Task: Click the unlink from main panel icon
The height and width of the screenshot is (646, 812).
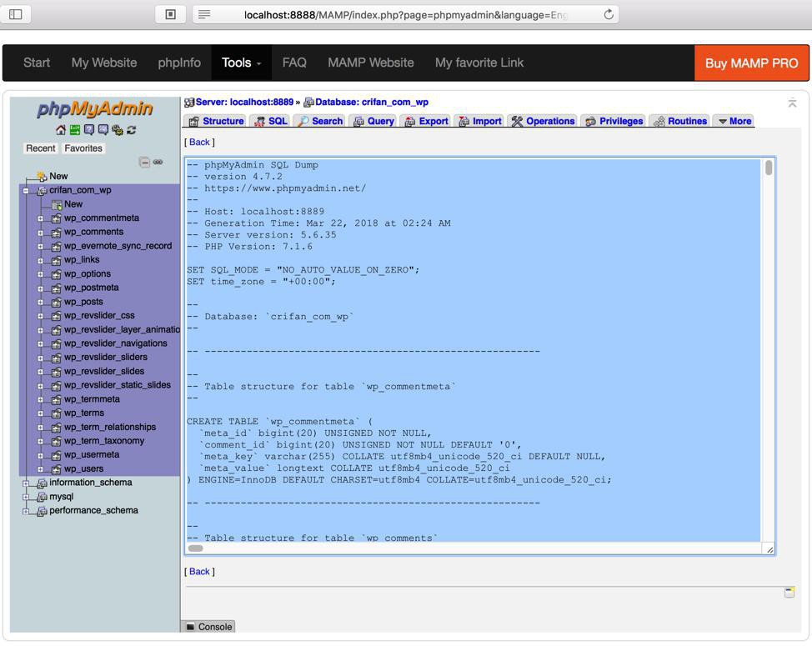Action: point(158,163)
